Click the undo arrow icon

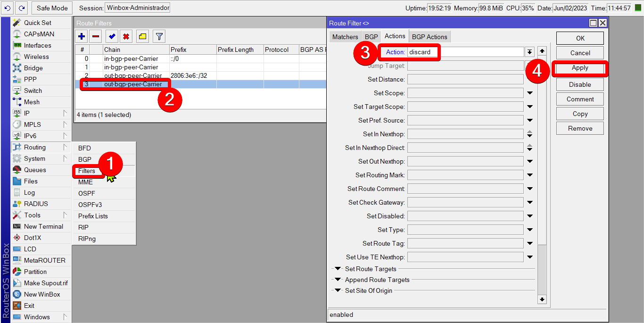(7, 8)
